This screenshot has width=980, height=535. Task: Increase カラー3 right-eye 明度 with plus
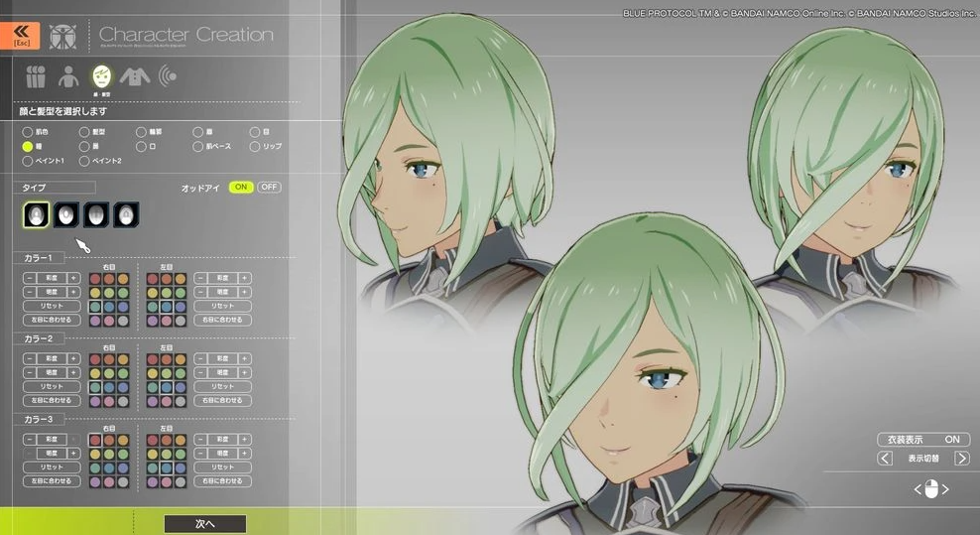click(x=73, y=453)
